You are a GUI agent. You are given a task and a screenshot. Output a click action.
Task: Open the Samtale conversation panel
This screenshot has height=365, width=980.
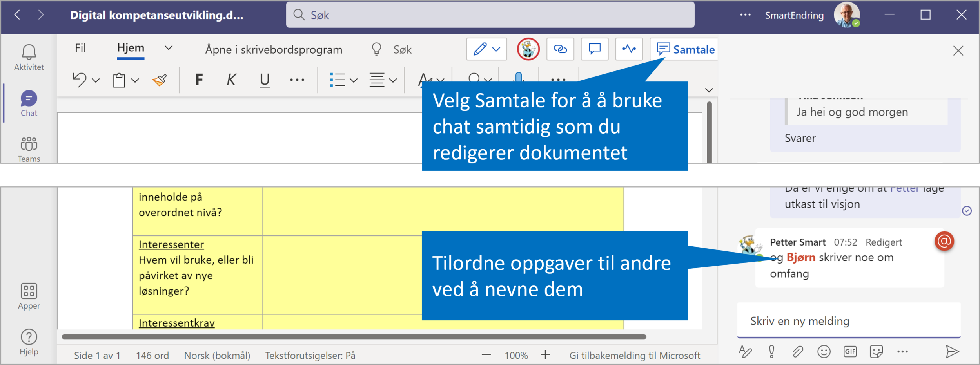(x=685, y=49)
